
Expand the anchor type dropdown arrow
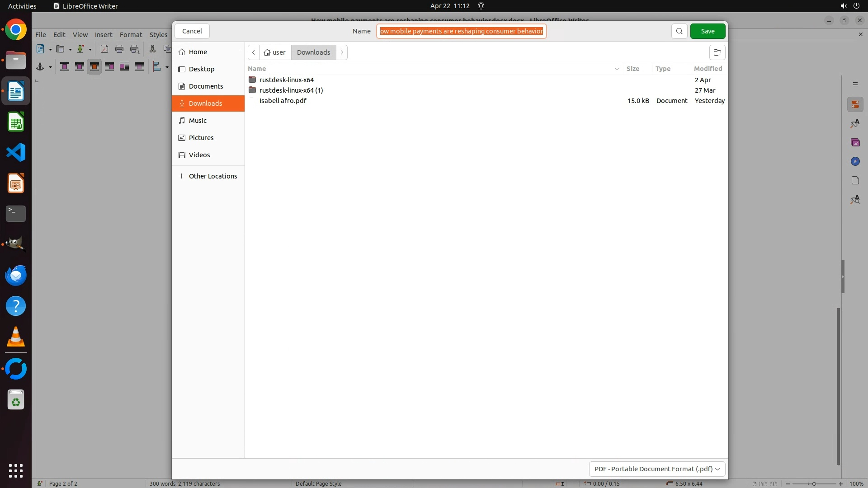50,67
